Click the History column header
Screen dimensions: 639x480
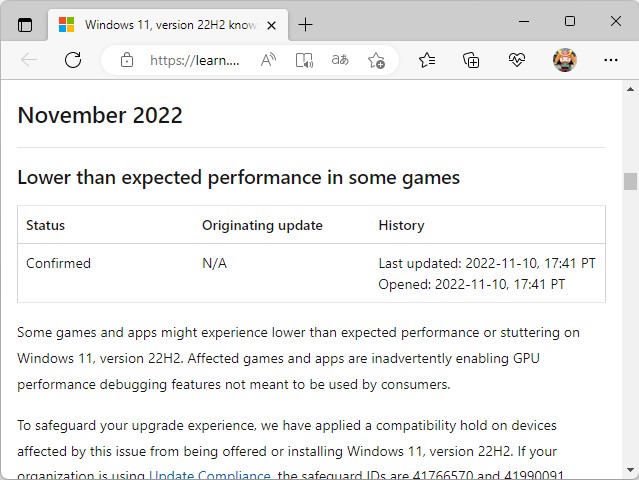tap(401, 225)
